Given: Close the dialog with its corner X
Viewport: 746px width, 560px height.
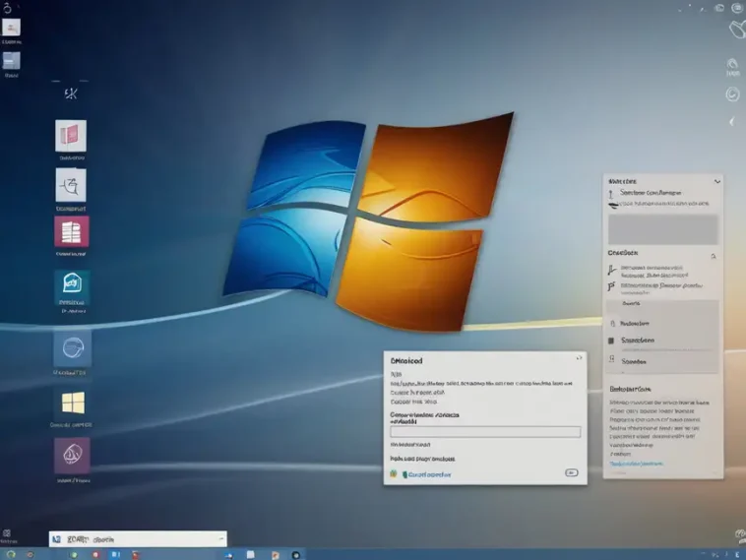Looking at the screenshot, I should [x=579, y=358].
